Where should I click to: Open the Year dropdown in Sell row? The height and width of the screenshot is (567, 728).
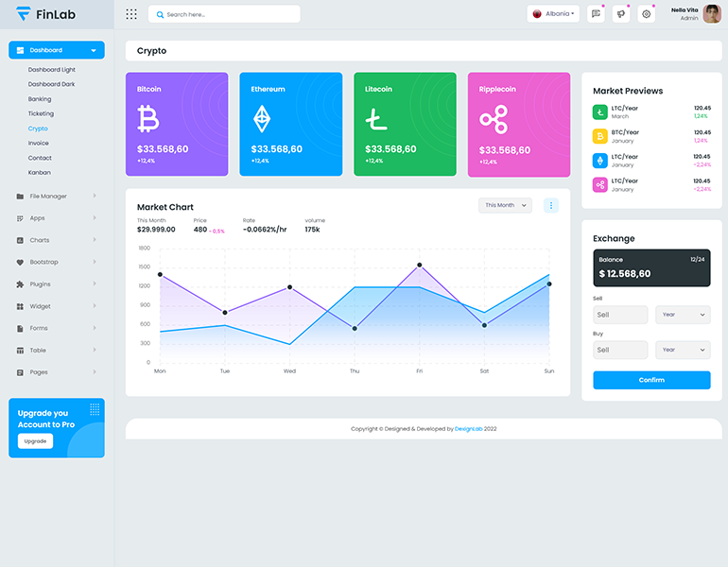pos(683,315)
